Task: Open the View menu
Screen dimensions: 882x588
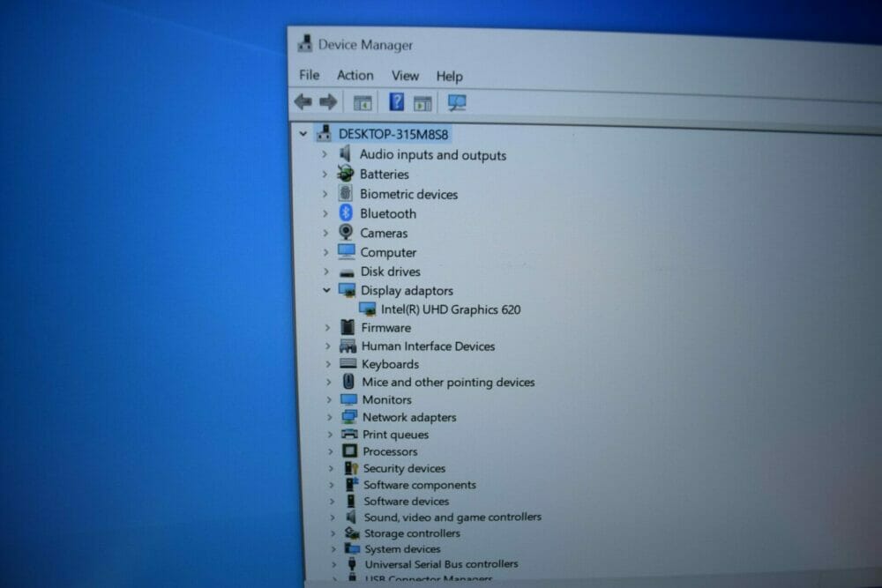Action: pos(405,76)
